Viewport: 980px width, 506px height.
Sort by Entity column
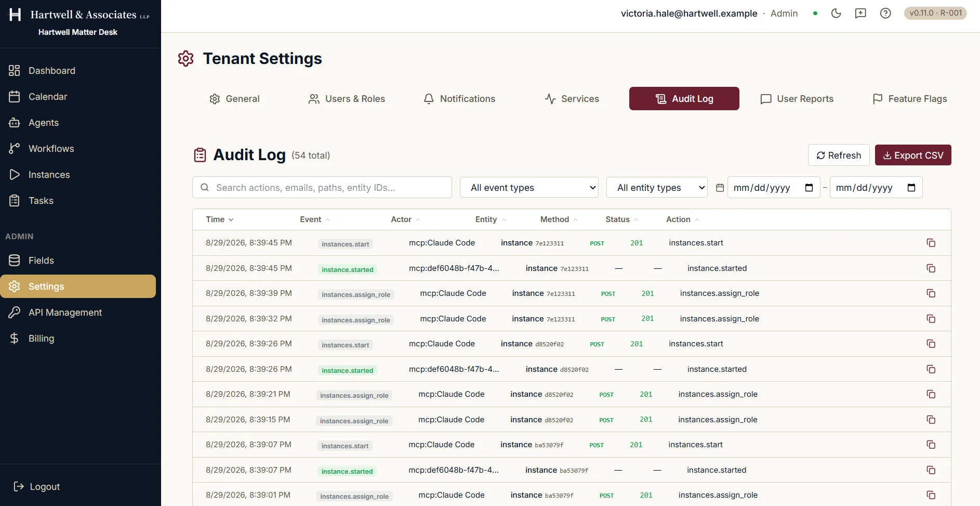click(x=491, y=219)
